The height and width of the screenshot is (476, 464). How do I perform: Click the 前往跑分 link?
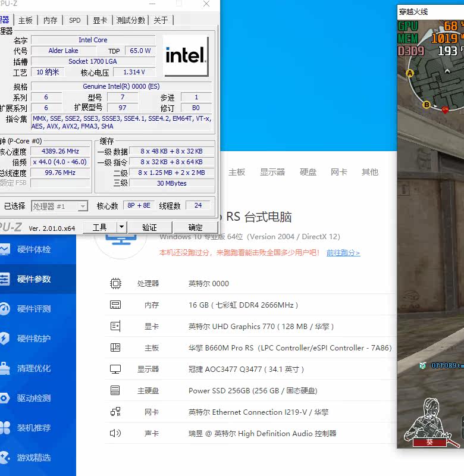pyautogui.click(x=343, y=252)
